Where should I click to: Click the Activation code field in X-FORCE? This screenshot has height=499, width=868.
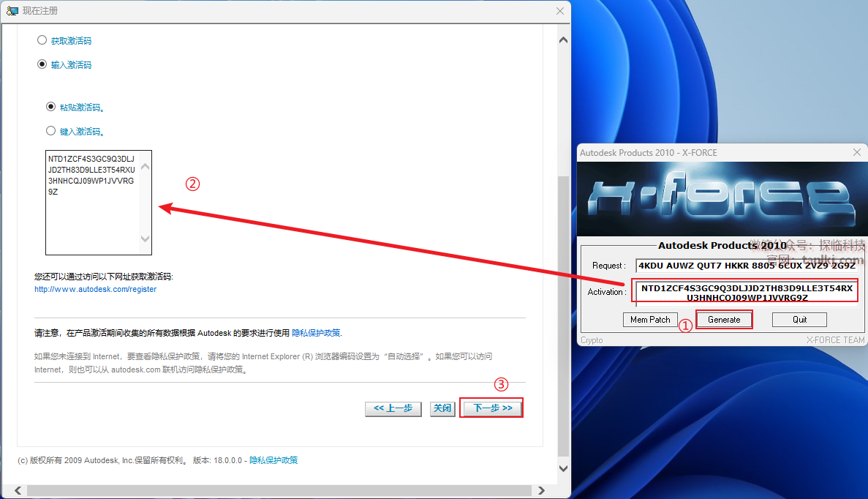[x=747, y=293]
